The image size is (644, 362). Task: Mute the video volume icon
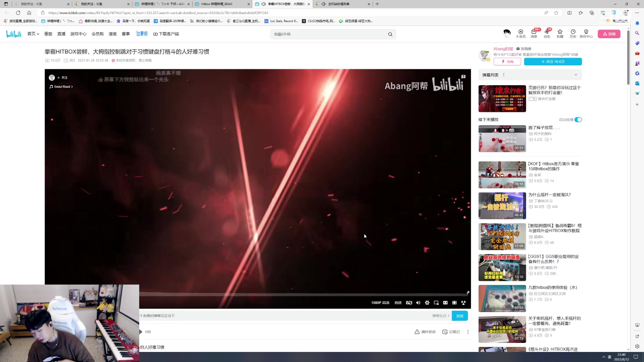tap(418, 303)
